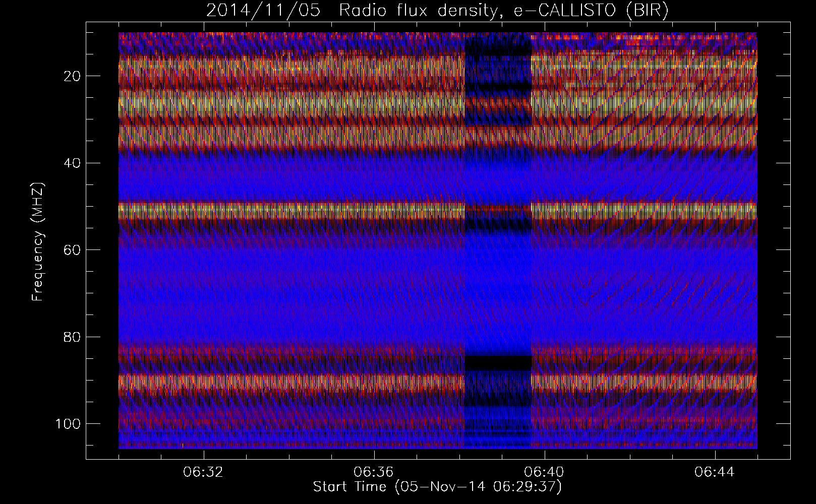Click the 06:36 time tick label
This screenshot has height=504, width=816.
coord(374,472)
